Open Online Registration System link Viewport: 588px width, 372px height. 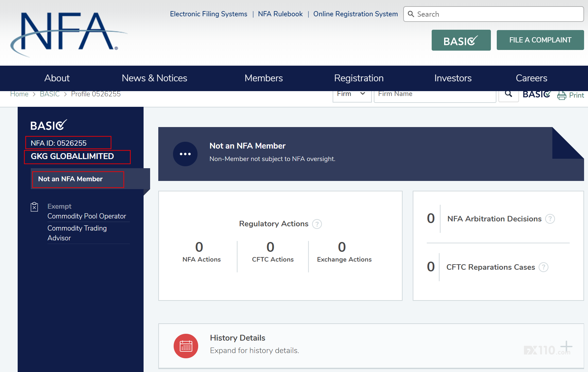[355, 14]
